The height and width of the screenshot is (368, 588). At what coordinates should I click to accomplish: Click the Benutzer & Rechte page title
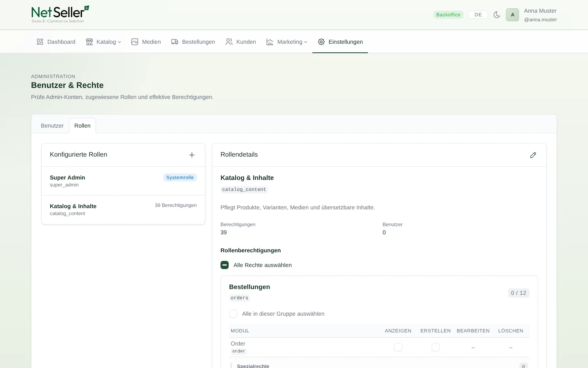pos(67,85)
